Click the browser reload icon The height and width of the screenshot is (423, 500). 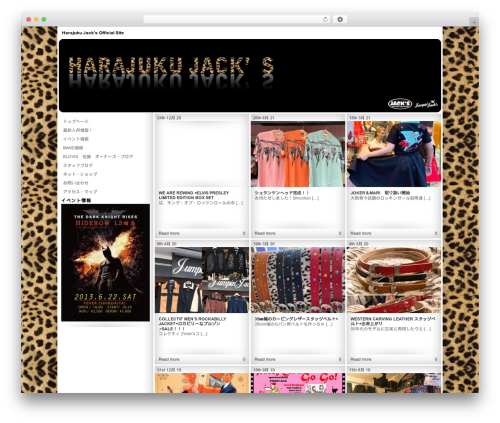click(x=325, y=20)
